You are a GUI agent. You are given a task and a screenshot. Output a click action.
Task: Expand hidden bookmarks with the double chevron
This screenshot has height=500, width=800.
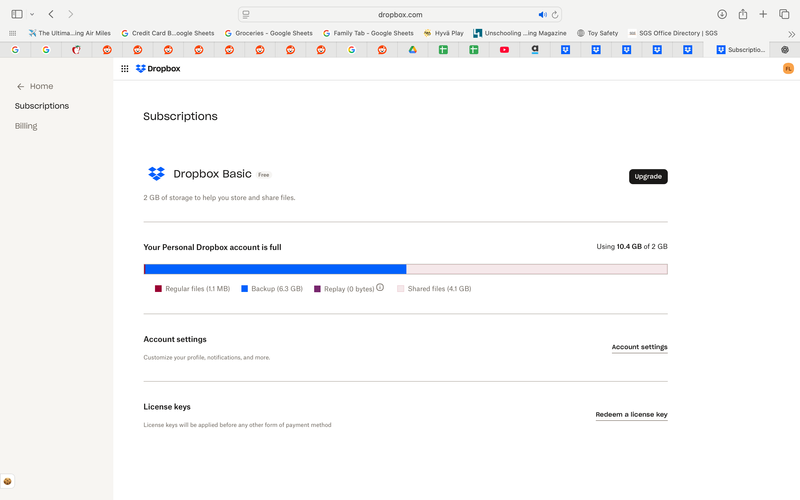(791, 34)
